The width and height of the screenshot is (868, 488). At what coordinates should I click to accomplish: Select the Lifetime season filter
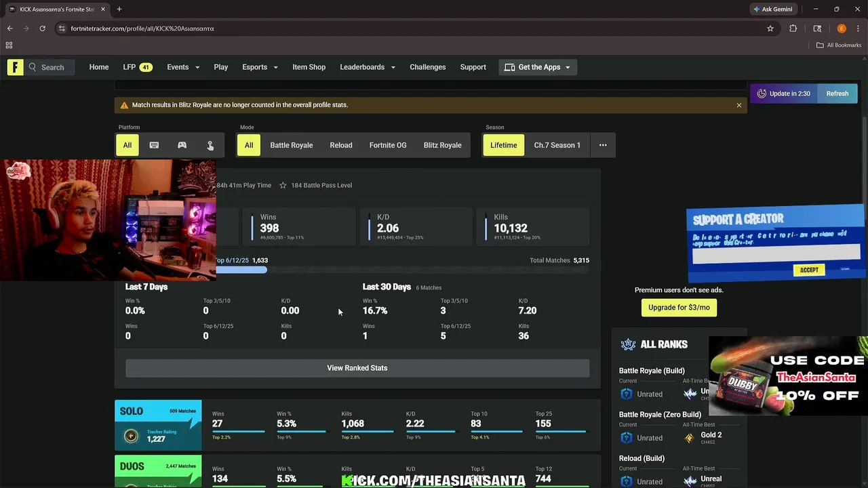pyautogui.click(x=503, y=145)
